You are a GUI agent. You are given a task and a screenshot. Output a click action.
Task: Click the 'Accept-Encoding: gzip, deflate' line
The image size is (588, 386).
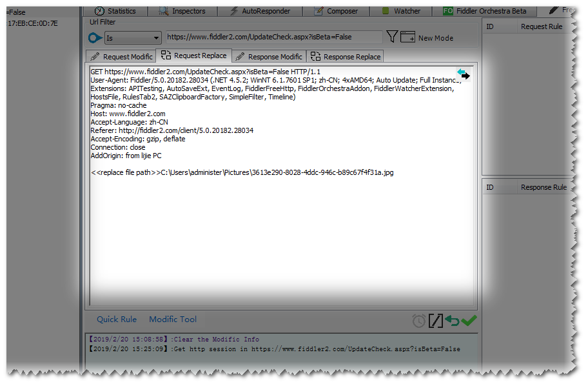[x=138, y=139]
